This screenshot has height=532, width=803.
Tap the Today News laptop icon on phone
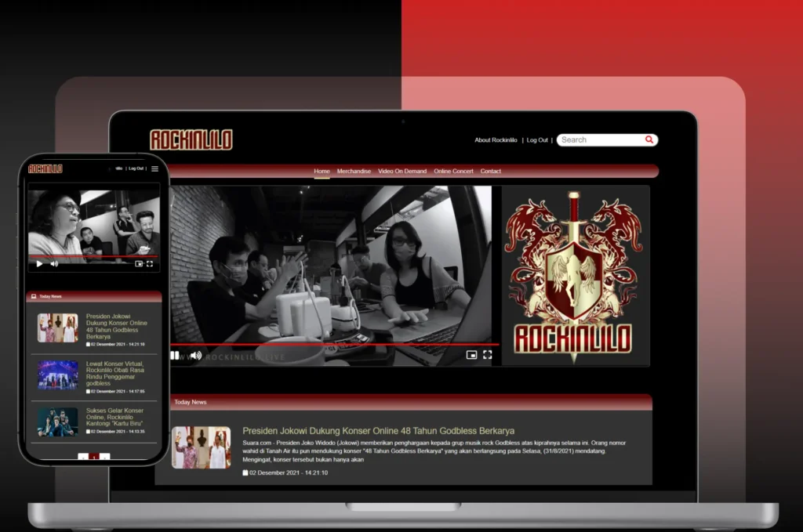[x=34, y=296]
